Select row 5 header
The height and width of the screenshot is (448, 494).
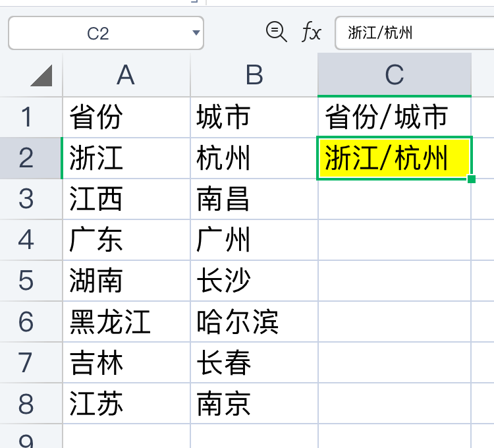pos(31,281)
